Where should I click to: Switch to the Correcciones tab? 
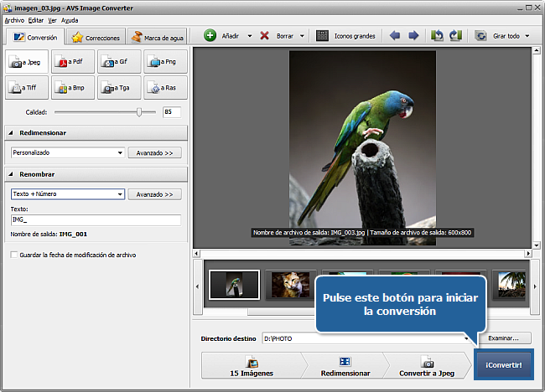tap(96, 38)
